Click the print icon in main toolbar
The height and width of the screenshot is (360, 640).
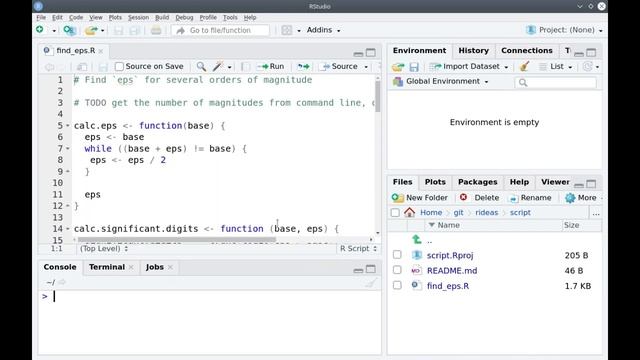(156, 30)
